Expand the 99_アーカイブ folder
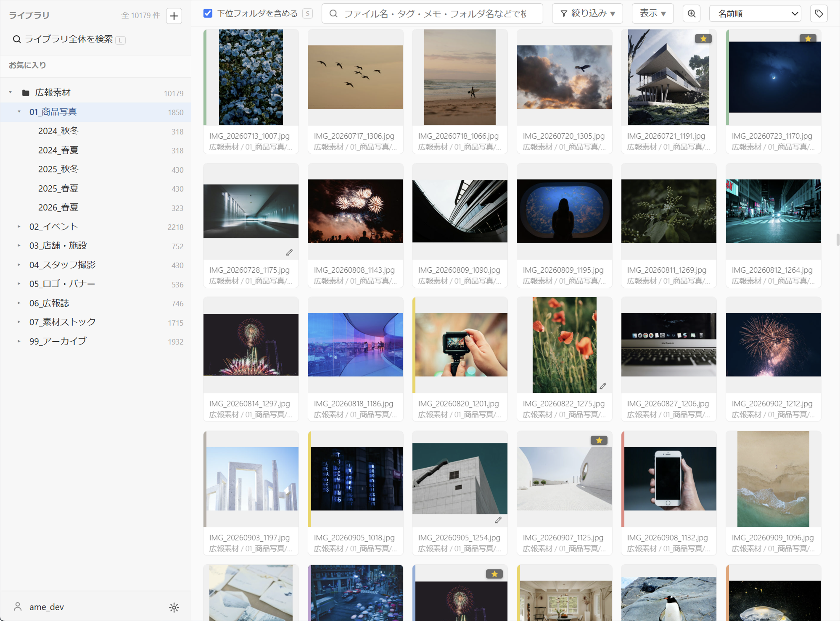The height and width of the screenshot is (621, 840). [x=19, y=341]
